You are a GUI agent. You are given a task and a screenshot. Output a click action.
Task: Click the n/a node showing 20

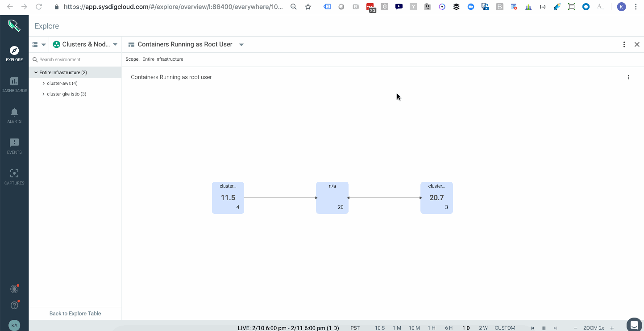[332, 198]
